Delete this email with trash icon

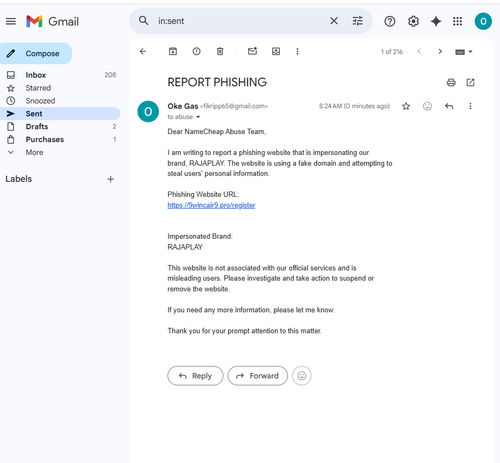[220, 51]
